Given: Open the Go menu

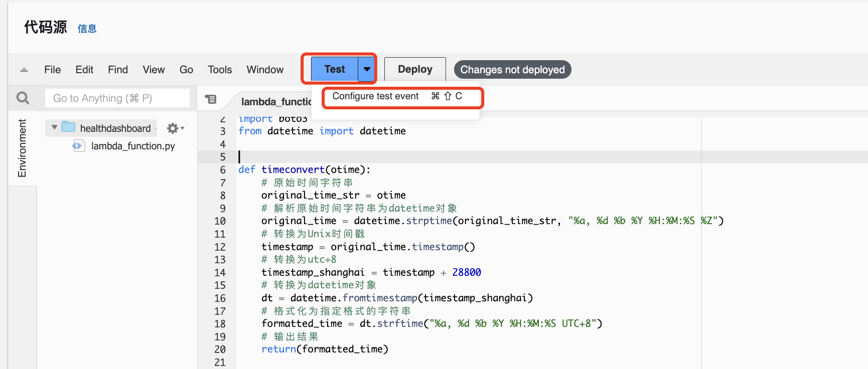Looking at the screenshot, I should tap(186, 70).
